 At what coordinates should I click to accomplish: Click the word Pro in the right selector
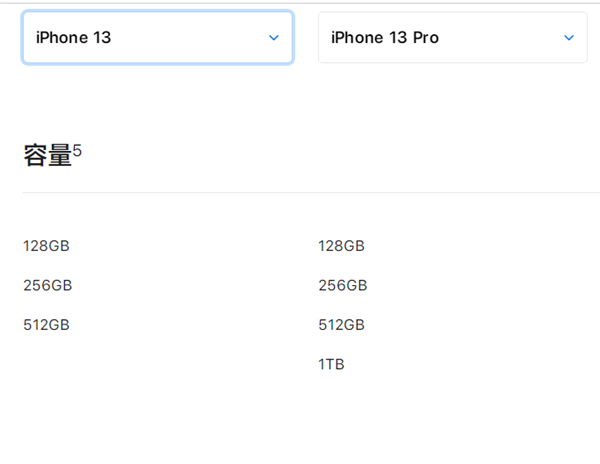(424, 38)
